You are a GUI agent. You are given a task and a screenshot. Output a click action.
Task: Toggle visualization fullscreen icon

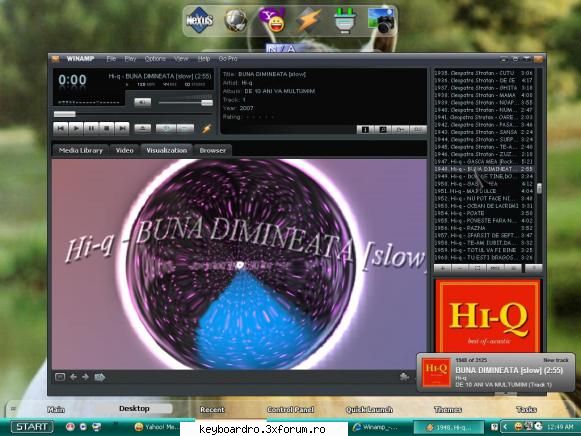point(60,377)
